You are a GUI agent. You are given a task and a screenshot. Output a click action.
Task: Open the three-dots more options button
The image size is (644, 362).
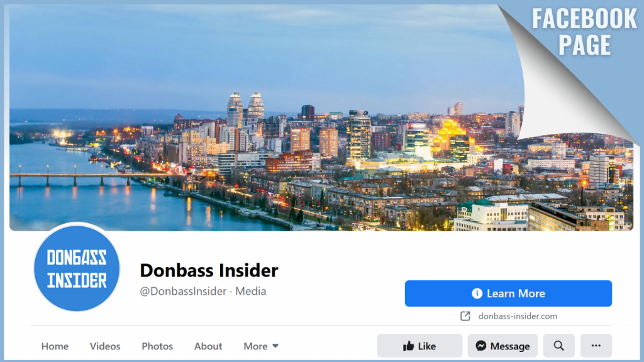pyautogui.click(x=596, y=346)
